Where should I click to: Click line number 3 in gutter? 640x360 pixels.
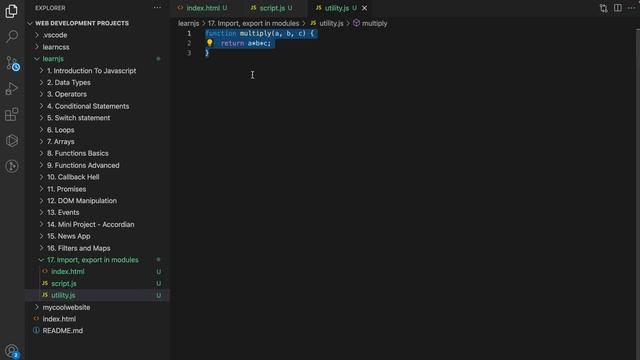coord(189,53)
